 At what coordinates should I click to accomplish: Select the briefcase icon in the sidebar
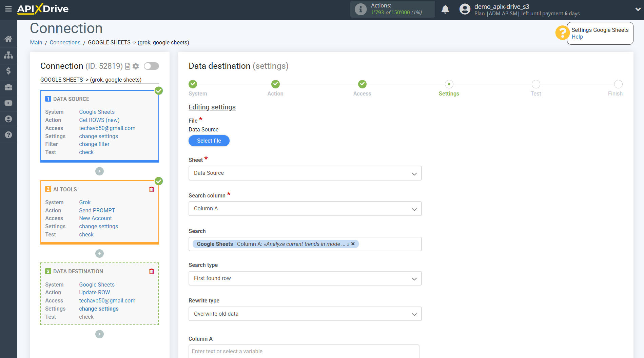(x=8, y=87)
